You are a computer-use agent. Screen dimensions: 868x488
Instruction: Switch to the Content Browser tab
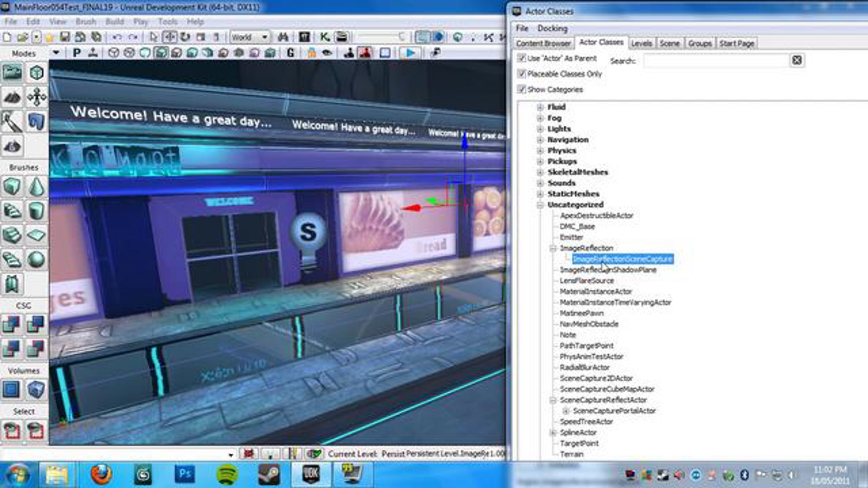(543, 43)
